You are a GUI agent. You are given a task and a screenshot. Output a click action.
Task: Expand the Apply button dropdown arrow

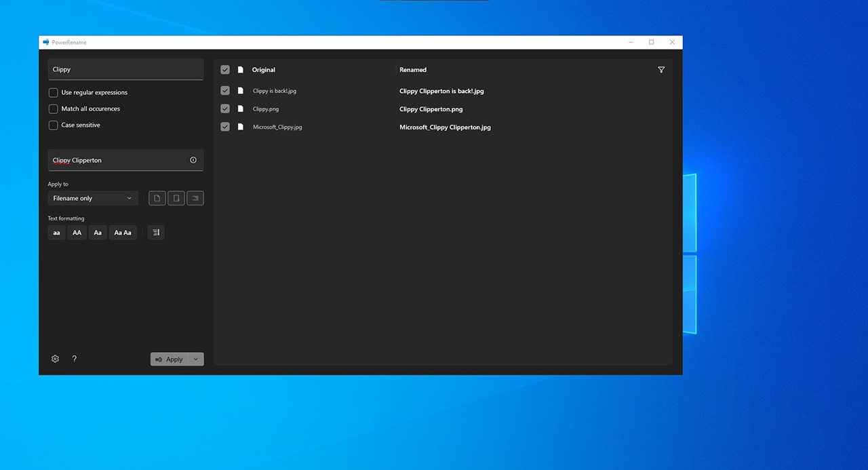[x=196, y=359]
